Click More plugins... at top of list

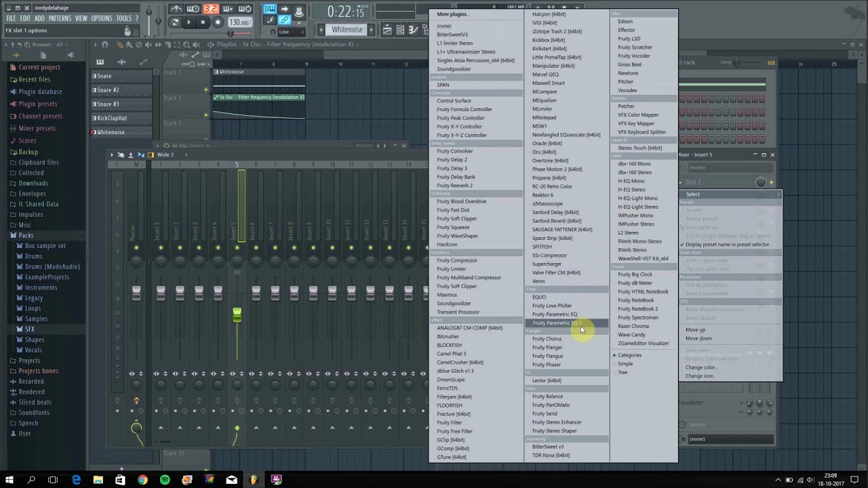point(452,14)
